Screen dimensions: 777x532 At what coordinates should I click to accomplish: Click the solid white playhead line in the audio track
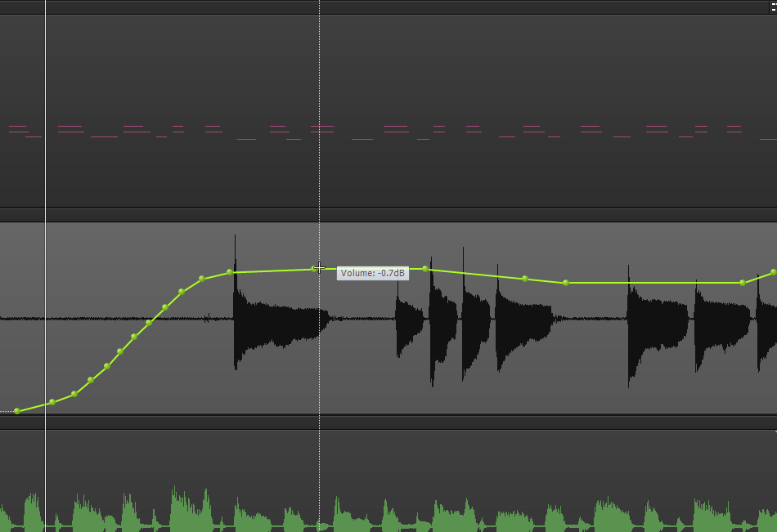[x=45, y=318]
